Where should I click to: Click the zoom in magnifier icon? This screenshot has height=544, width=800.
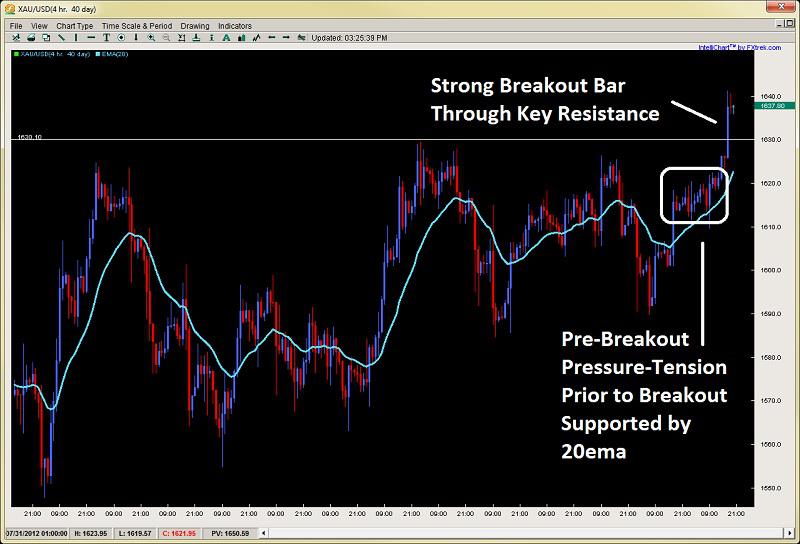pyautogui.click(x=152, y=38)
